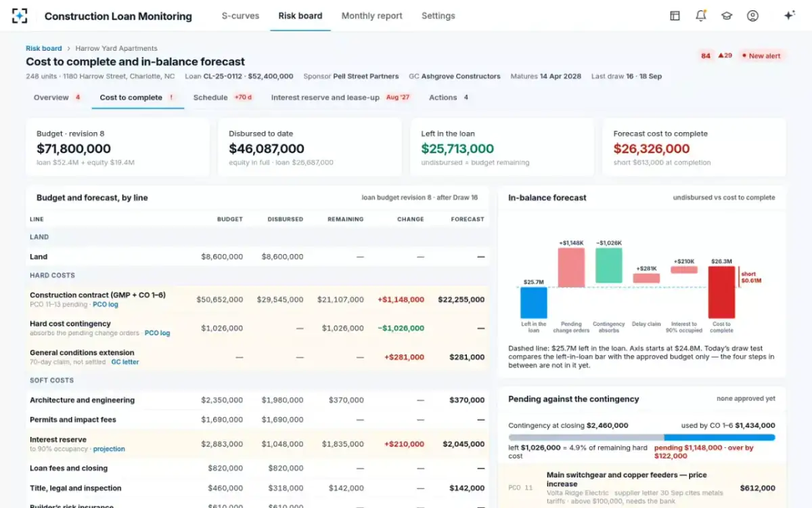Click the Interest to 90% occupied bar
The width and height of the screenshot is (812, 508).
[684, 270]
